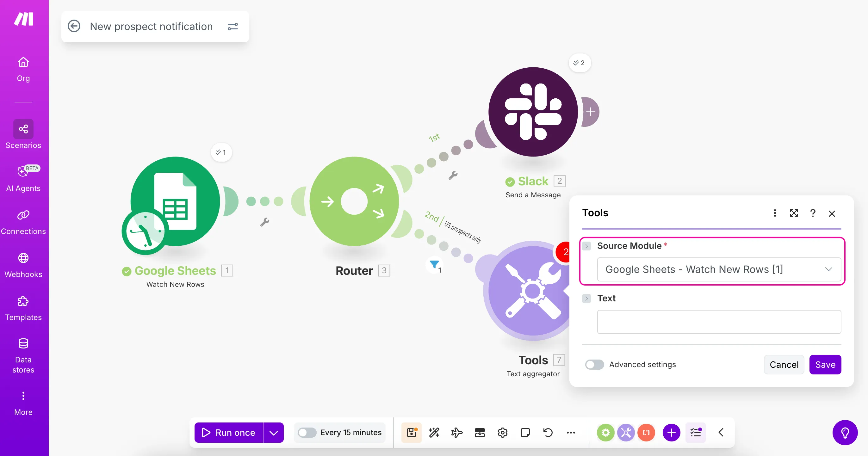Go to Scenarios section

tap(23, 134)
